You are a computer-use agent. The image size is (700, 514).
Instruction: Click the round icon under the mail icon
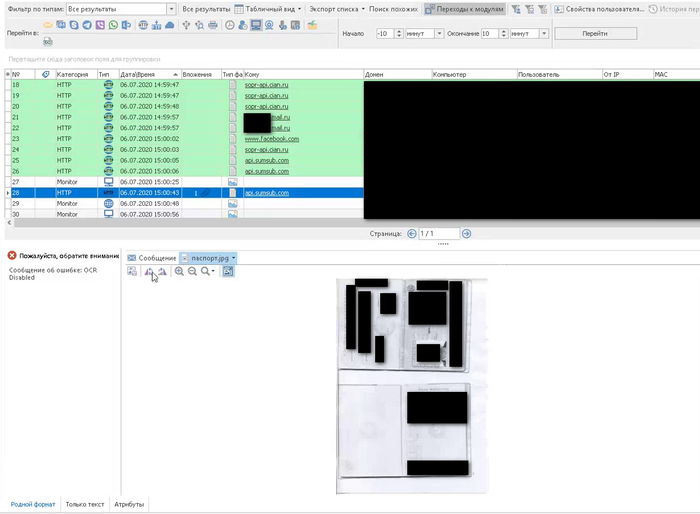(48, 42)
